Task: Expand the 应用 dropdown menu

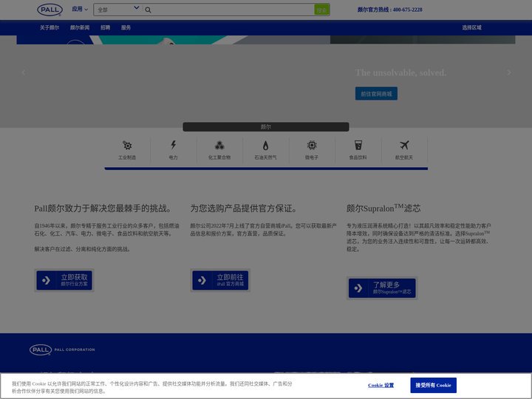Action: pos(80,9)
